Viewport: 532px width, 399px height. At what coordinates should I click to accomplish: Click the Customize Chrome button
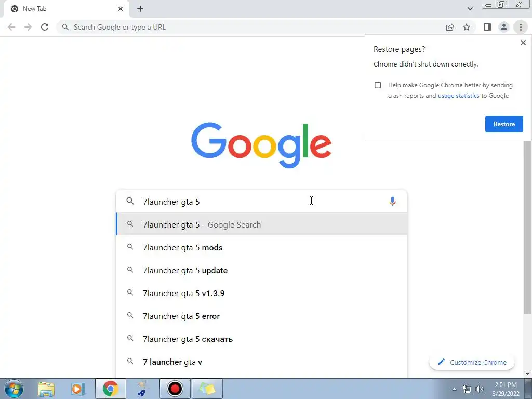[x=472, y=362]
